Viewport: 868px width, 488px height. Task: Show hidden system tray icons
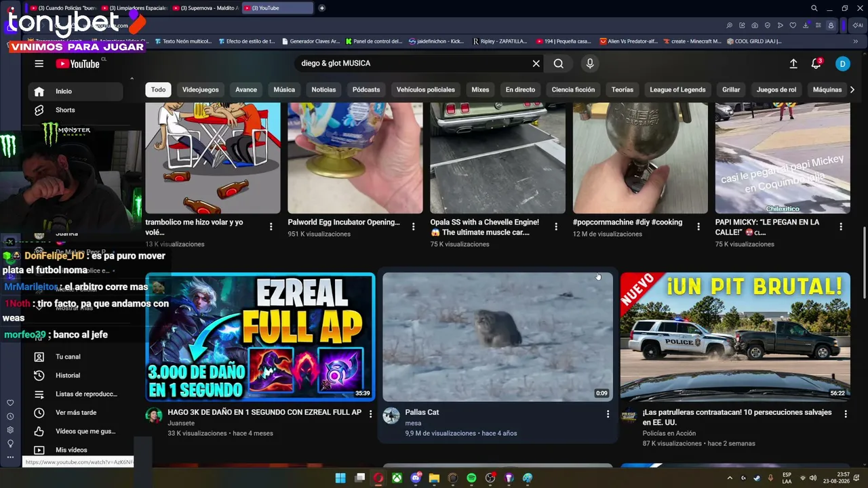730,478
